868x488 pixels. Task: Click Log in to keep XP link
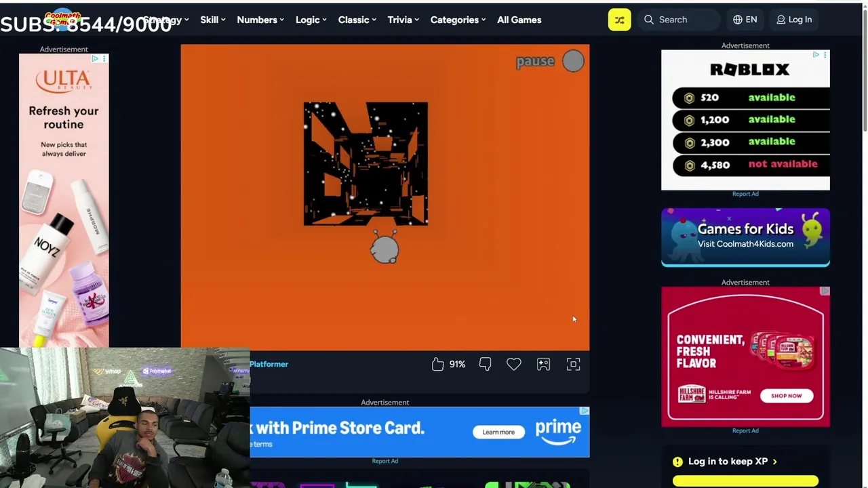(732, 462)
